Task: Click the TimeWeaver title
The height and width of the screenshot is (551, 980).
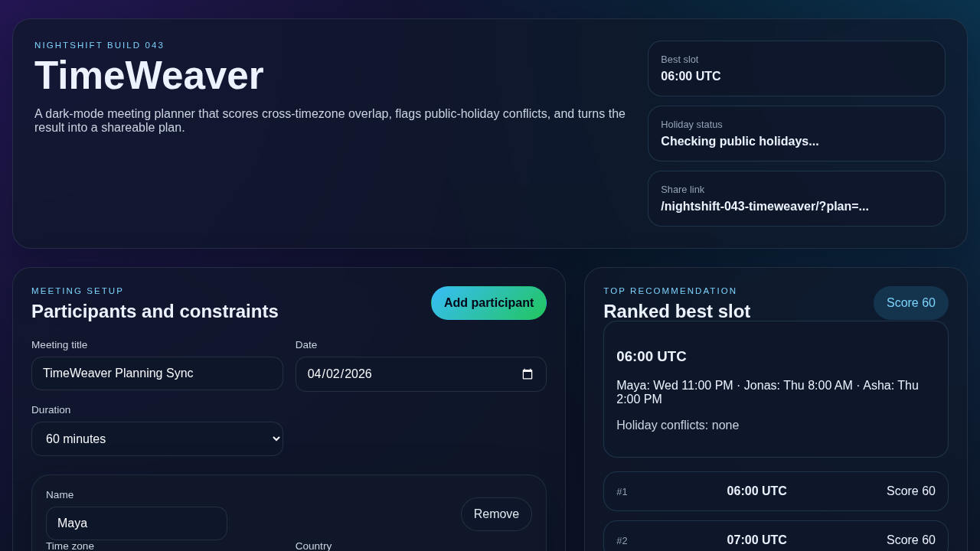Action: 149,75
